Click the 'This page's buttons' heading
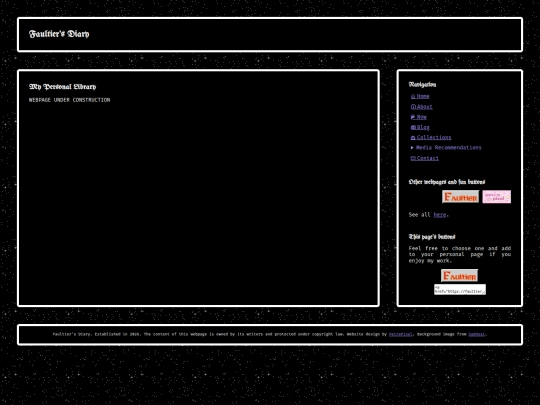Screen dimensions: 540x405 click(432, 237)
